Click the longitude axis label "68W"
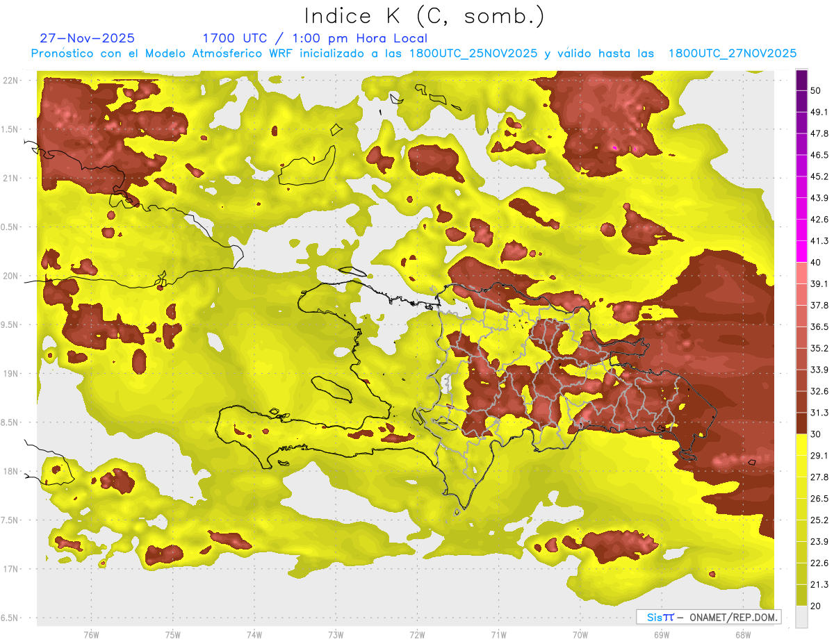834x644 pixels. 742,635
